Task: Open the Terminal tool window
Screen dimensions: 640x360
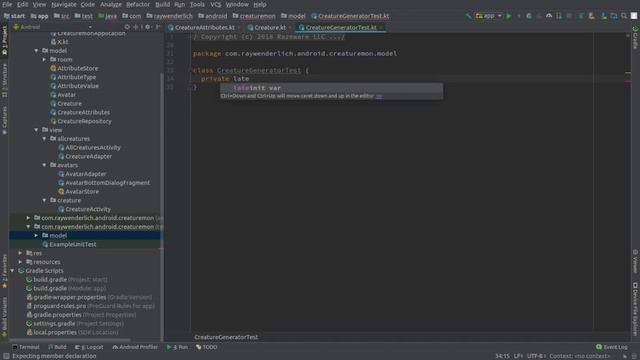Action: coord(26,347)
